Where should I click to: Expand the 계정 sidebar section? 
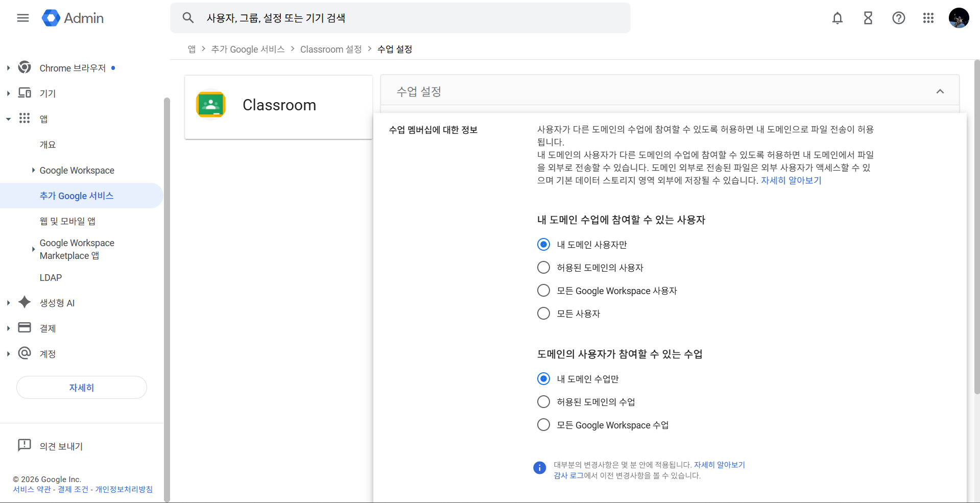pyautogui.click(x=8, y=354)
